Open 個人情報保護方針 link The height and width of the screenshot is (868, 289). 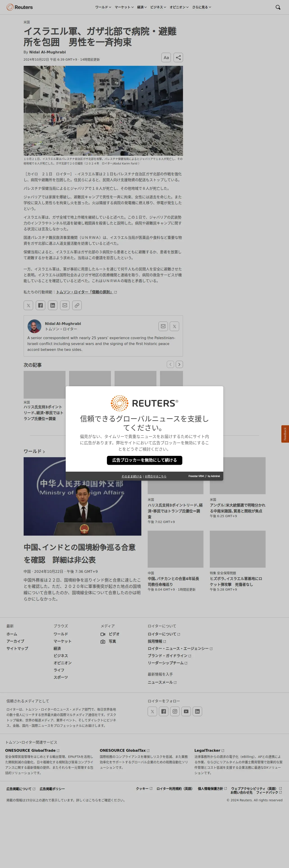212,788
